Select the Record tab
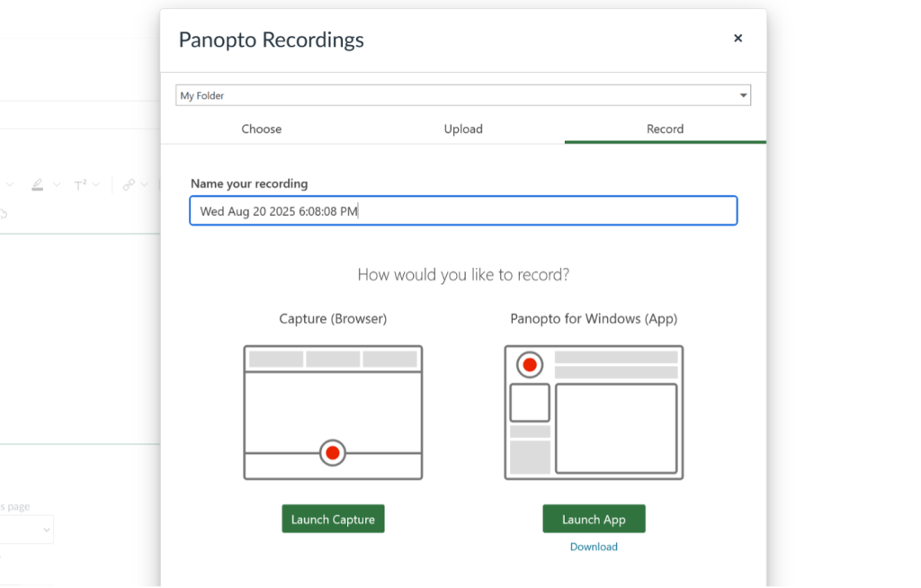Screen dimensions: 921x588 pyautogui.click(x=665, y=129)
